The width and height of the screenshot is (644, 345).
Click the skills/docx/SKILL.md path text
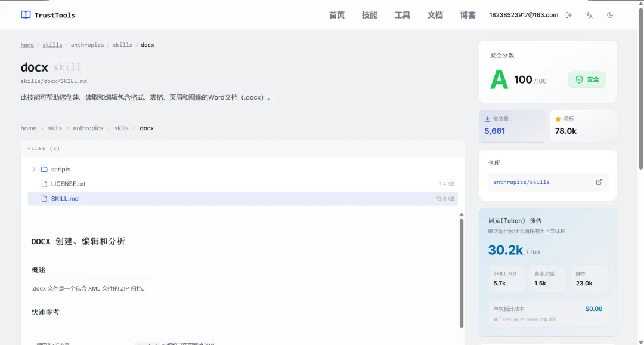point(54,81)
